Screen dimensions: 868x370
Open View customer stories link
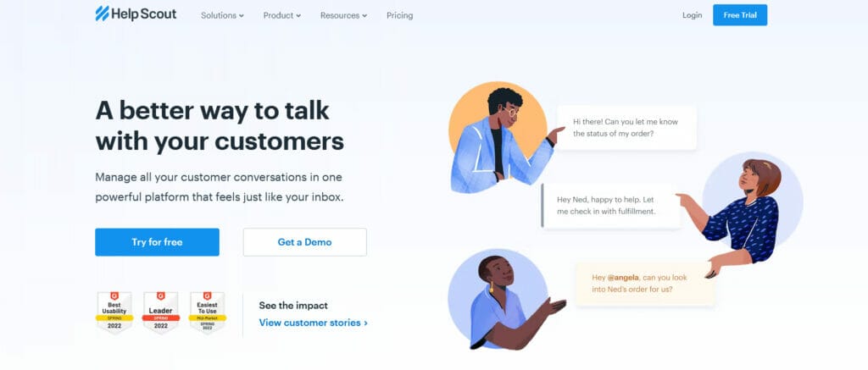pyautogui.click(x=314, y=323)
